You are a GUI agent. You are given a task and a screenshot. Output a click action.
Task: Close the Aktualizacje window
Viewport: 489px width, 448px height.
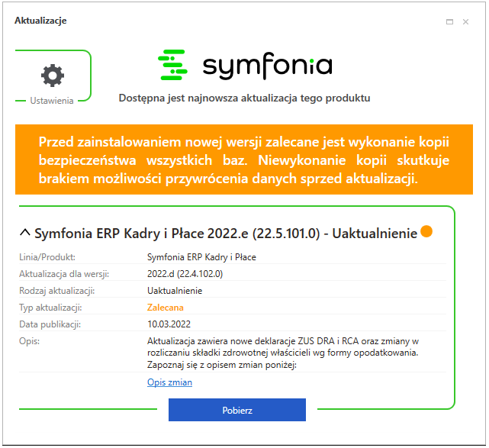[465, 22]
